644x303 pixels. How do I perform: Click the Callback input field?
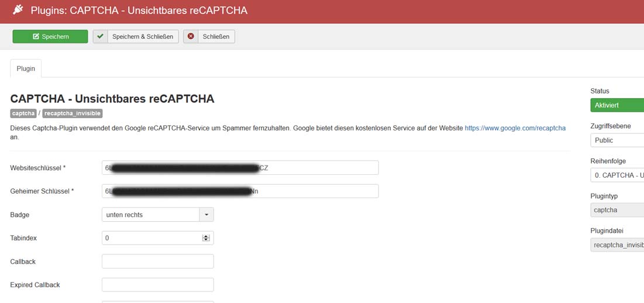pyautogui.click(x=158, y=261)
